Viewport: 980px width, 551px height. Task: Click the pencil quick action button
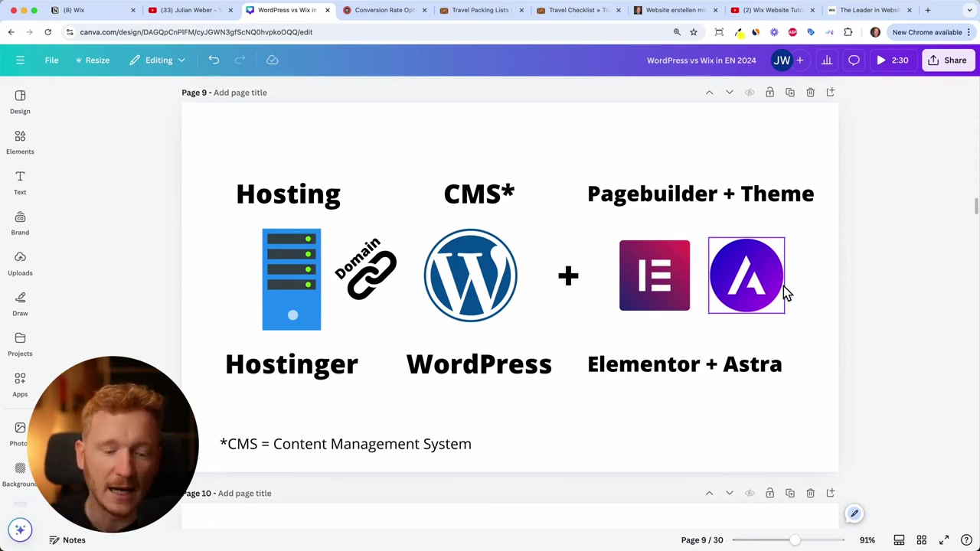pos(854,514)
